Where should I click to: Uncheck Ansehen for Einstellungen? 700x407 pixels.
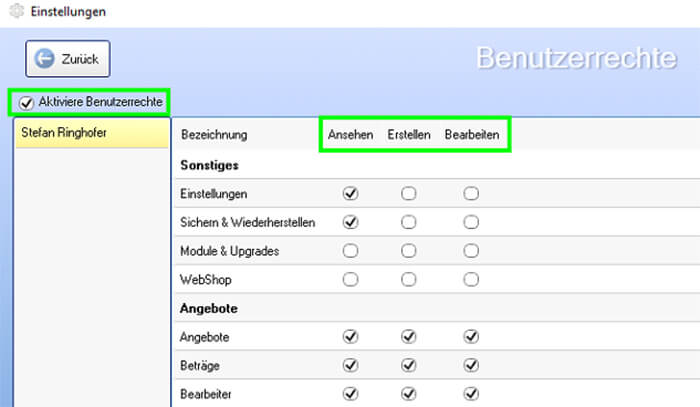(x=350, y=194)
